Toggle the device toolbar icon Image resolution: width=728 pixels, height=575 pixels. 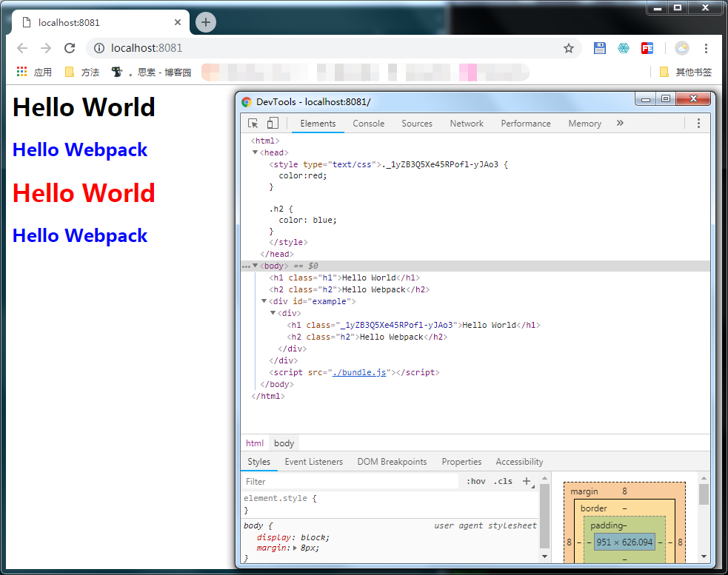(273, 124)
